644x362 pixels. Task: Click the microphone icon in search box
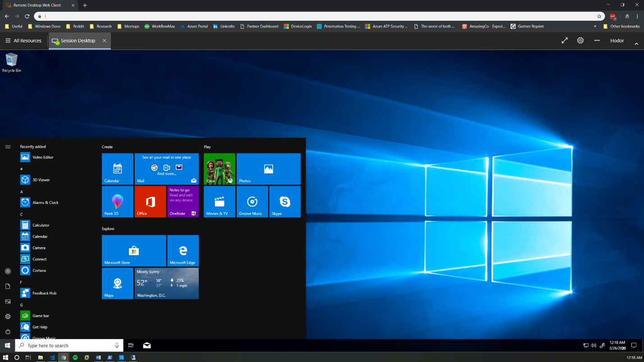click(x=117, y=345)
